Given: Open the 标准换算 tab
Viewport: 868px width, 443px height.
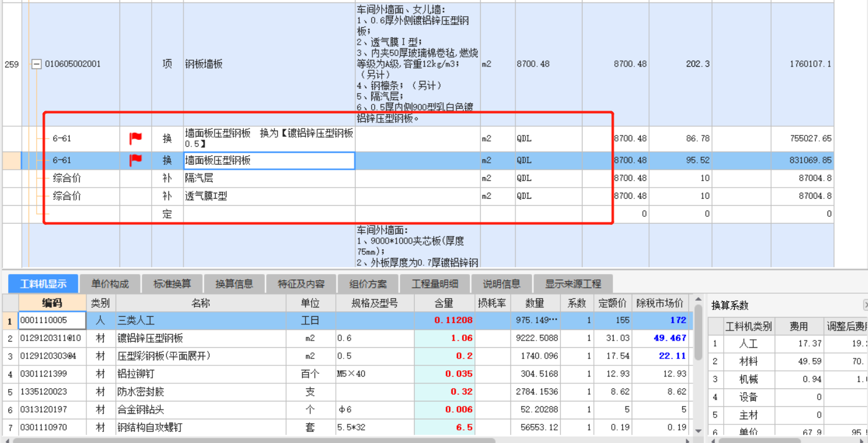Looking at the screenshot, I should (x=172, y=284).
